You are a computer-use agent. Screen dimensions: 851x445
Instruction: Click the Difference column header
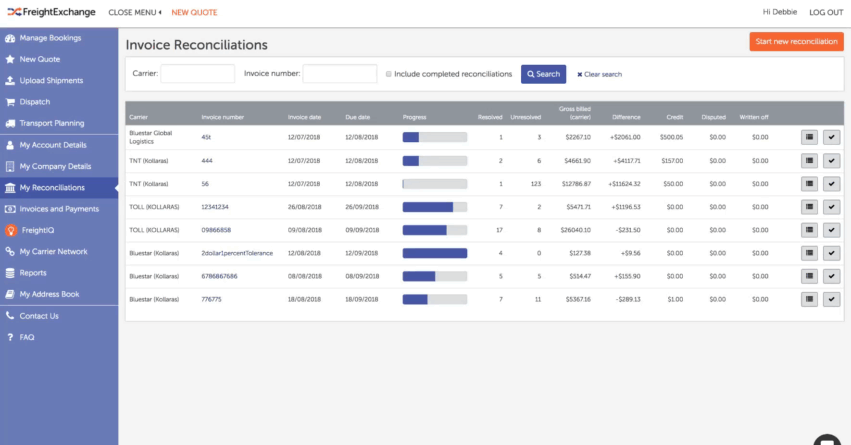coord(626,117)
